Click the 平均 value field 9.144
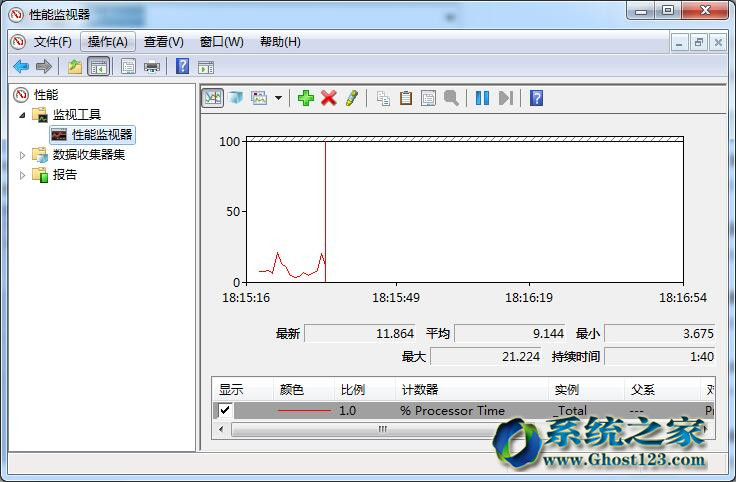This screenshot has width=736, height=482. (x=510, y=334)
